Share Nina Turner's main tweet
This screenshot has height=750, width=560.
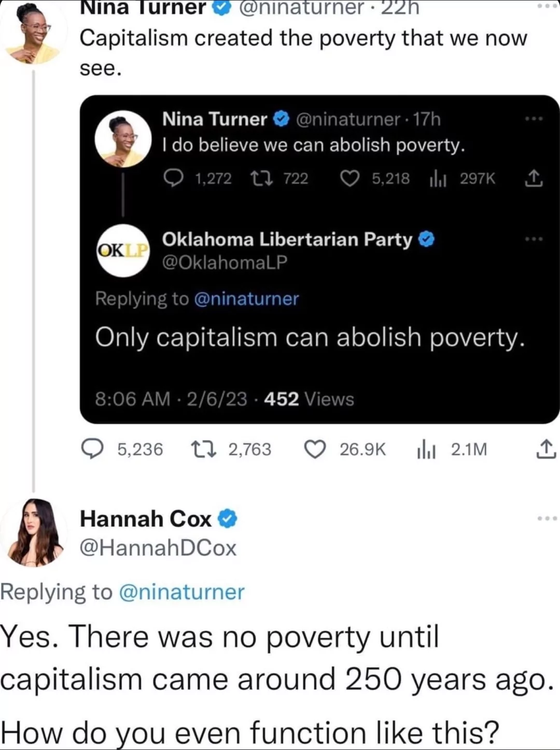click(545, 449)
